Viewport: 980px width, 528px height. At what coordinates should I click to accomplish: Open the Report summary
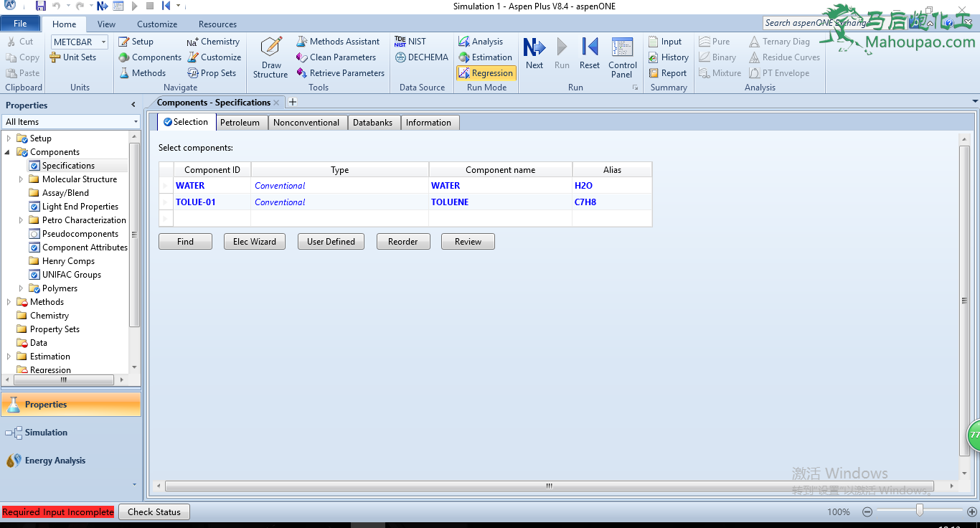[667, 73]
